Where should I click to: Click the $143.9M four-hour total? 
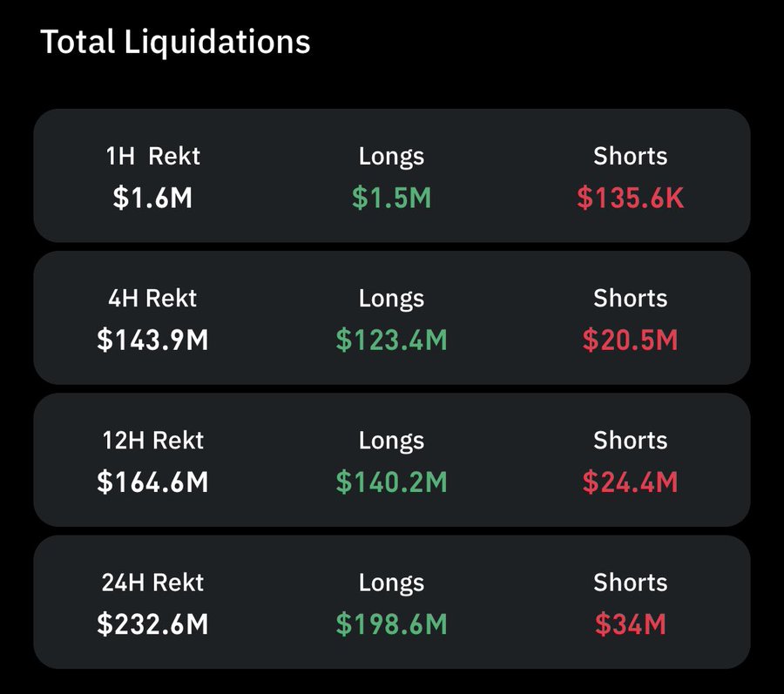pos(152,340)
